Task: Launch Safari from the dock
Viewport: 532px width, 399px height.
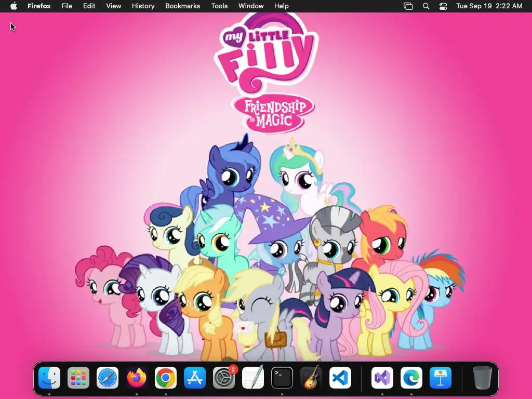Action: point(108,378)
